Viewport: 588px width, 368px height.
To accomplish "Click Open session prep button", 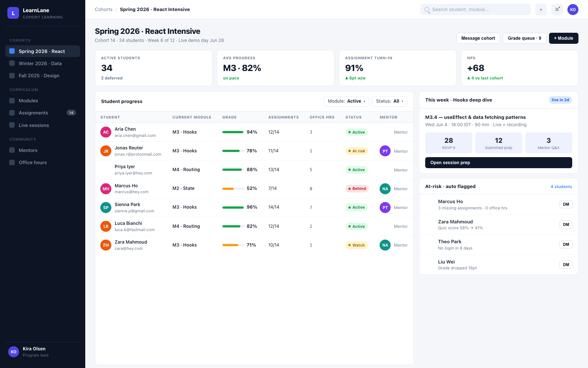I will (x=499, y=163).
